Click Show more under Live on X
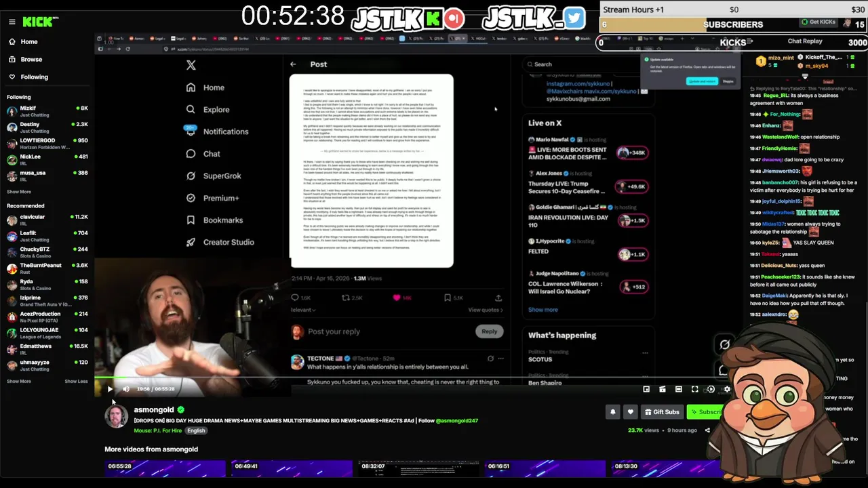This screenshot has height=488, width=868. pos(543,310)
